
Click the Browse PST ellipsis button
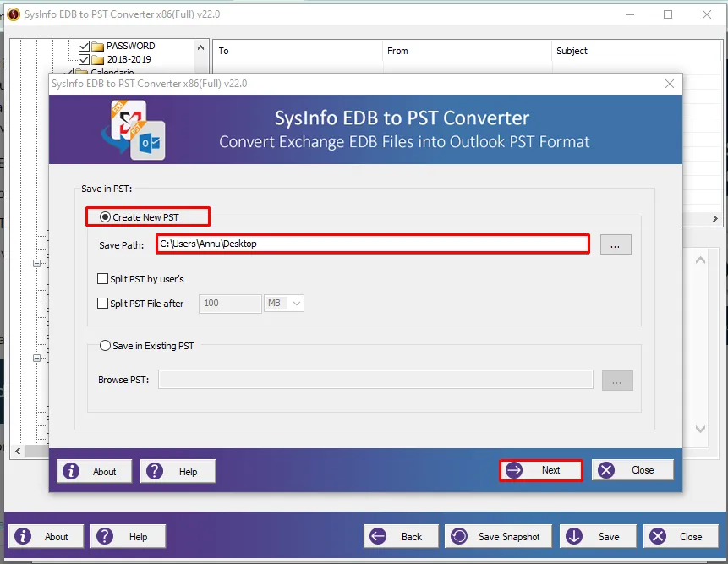[617, 381]
